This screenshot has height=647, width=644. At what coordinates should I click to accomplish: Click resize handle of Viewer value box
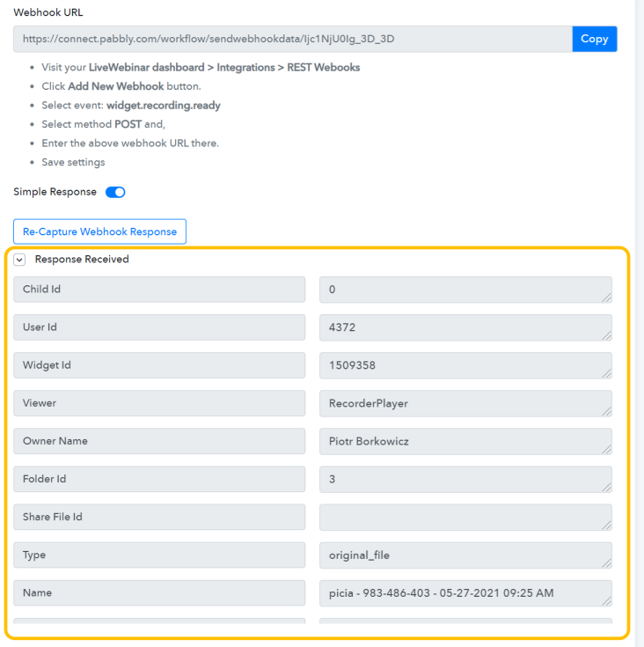(606, 411)
